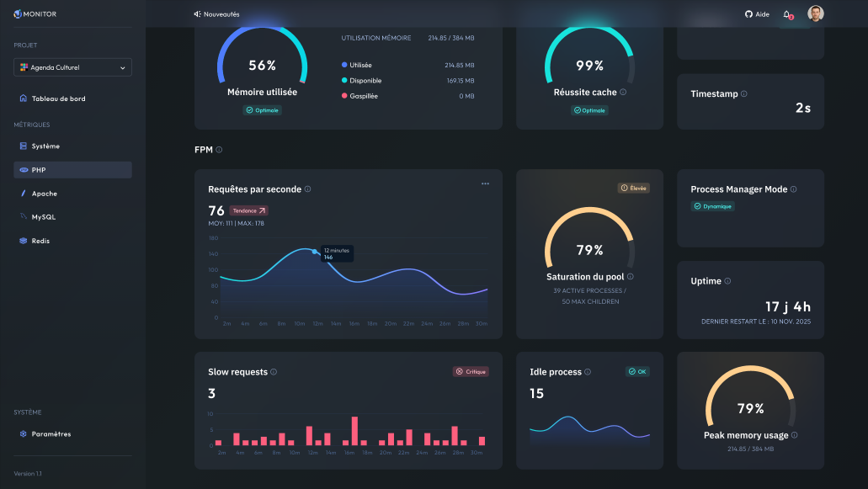Open the Requêtes par seconde options menu
The image size is (868, 489).
486,183
